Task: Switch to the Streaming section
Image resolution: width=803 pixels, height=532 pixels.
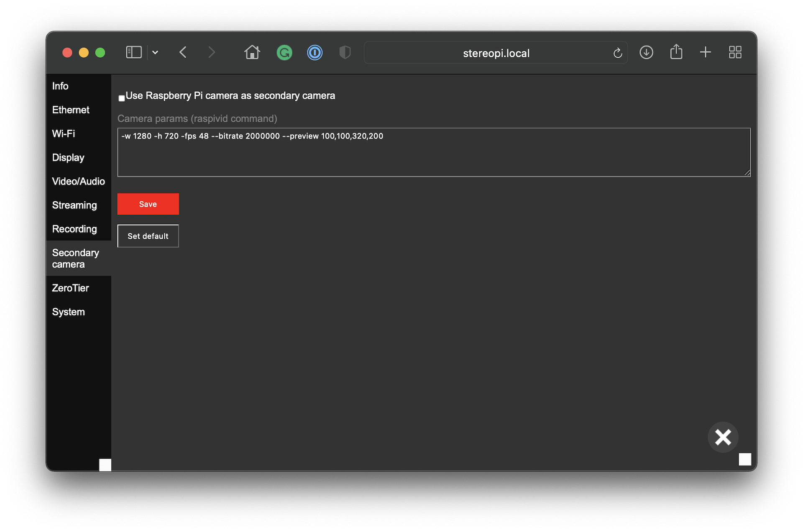Action: pyautogui.click(x=74, y=205)
